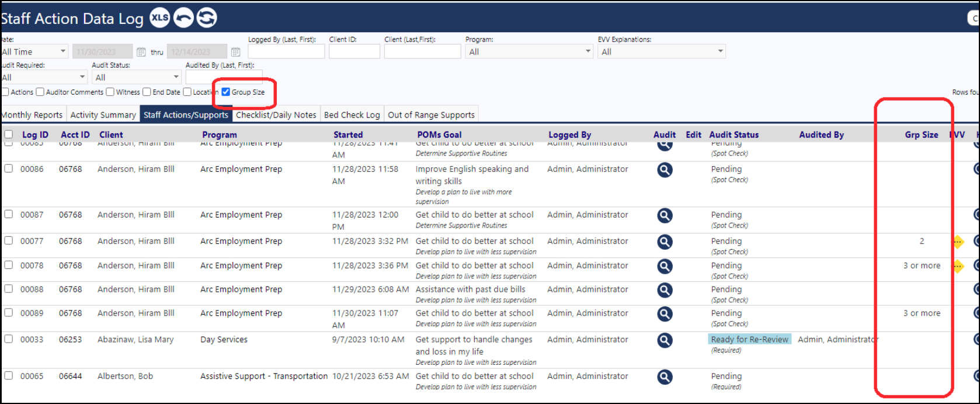Sort table by Client column header
This screenshot has width=980, height=404.
coord(111,135)
